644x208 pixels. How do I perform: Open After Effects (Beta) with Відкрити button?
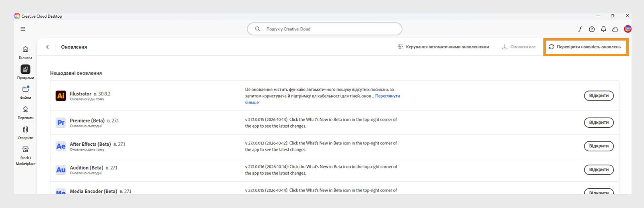599,146
